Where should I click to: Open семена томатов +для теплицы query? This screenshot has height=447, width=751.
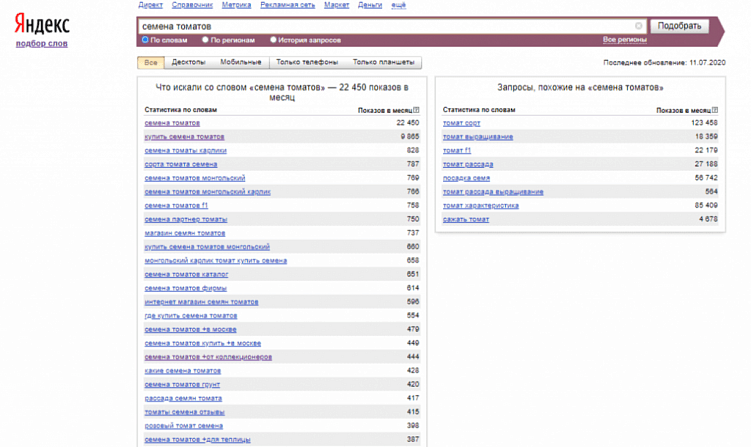pyautogui.click(x=197, y=440)
